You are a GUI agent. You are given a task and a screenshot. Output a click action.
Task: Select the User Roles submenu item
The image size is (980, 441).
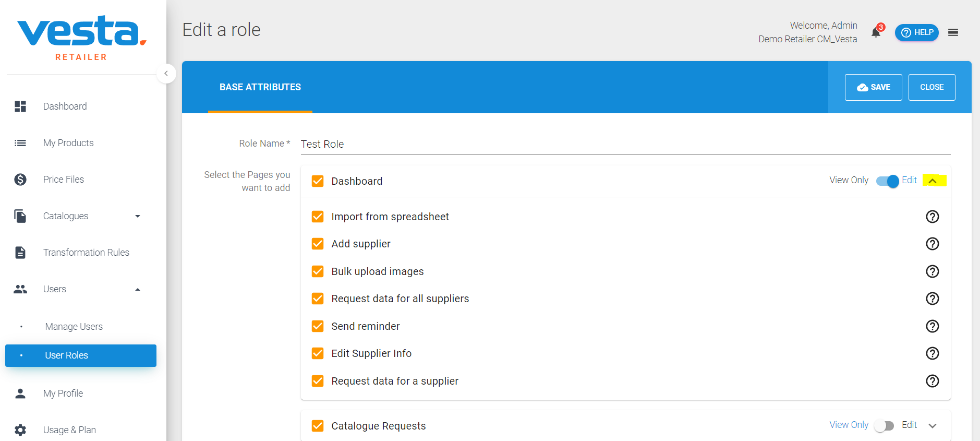tap(81, 355)
